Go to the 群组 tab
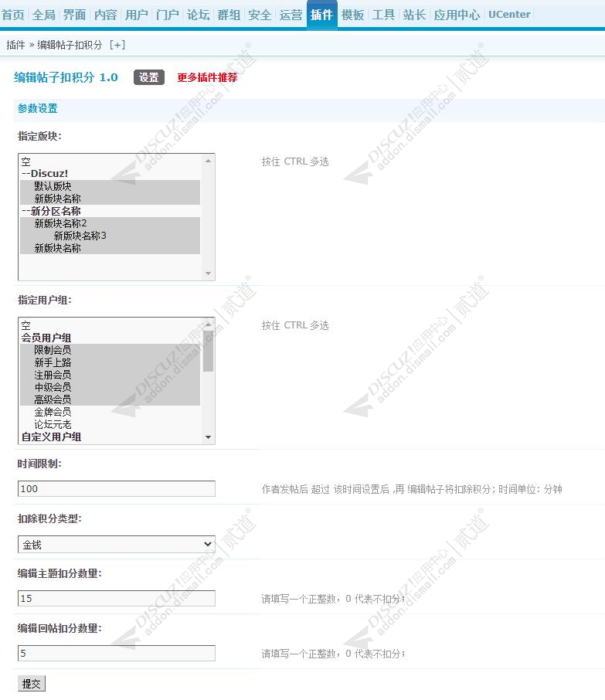 coord(229,15)
